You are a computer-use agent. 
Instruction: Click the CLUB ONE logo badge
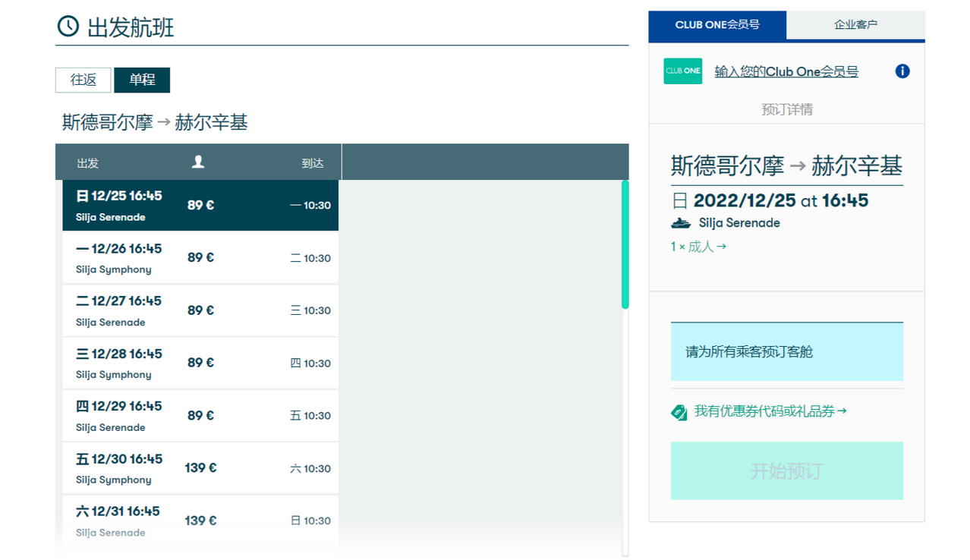(683, 71)
